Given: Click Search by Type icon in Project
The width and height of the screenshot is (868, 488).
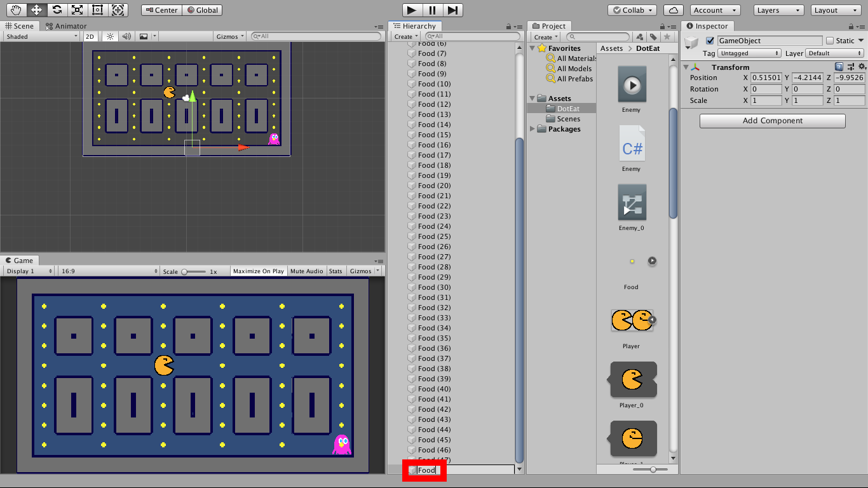Looking at the screenshot, I should tap(641, 37).
